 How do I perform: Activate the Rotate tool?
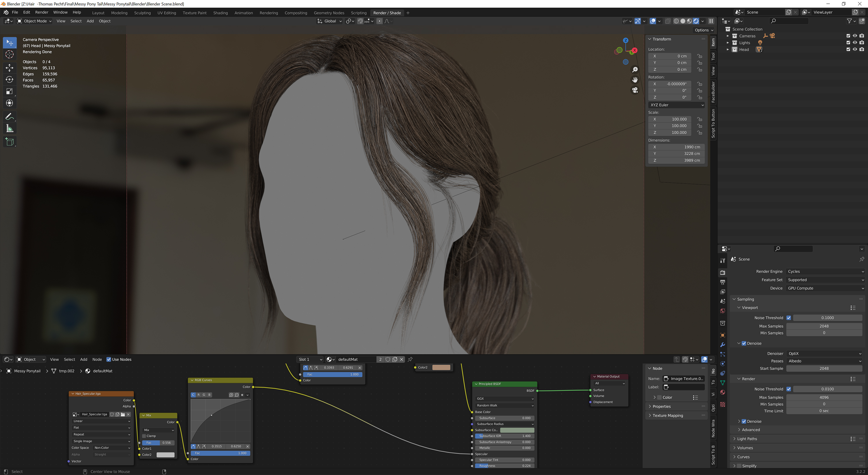point(10,80)
